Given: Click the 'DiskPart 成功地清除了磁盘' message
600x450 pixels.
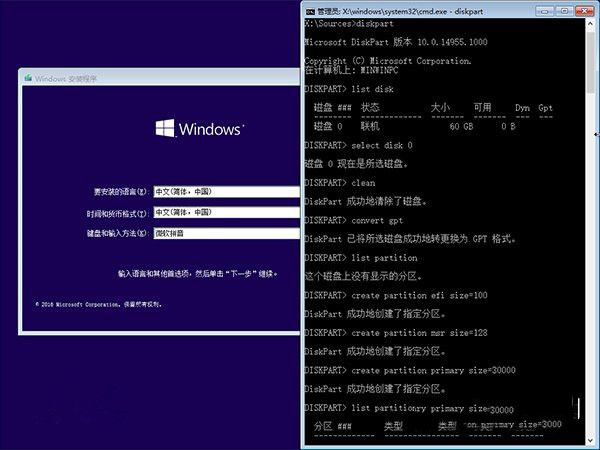Looking at the screenshot, I should coord(365,202).
